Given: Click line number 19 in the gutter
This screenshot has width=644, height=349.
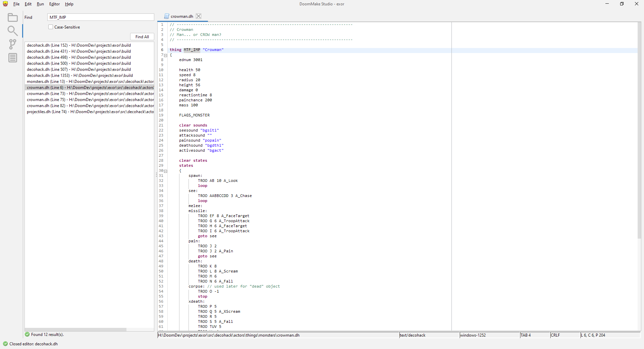Looking at the screenshot, I should (161, 115).
